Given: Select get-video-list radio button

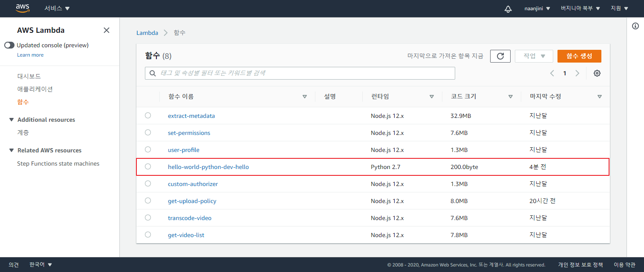Looking at the screenshot, I should click(148, 235).
